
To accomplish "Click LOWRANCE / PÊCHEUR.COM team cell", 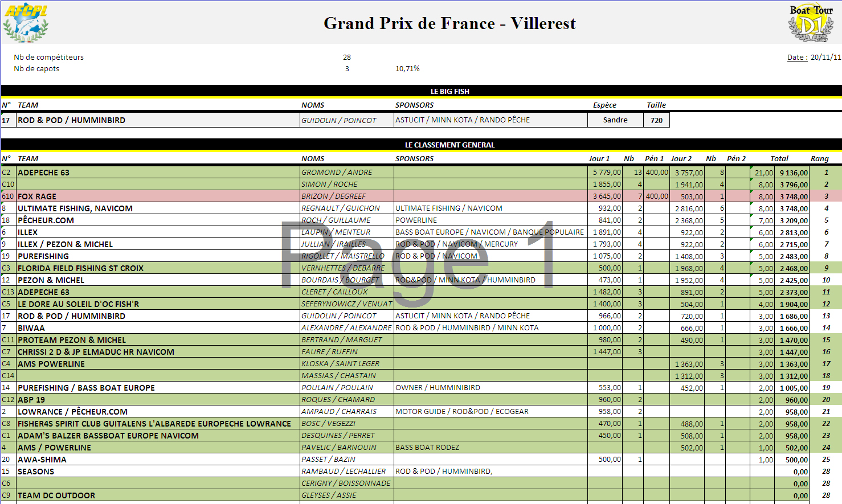I will click(x=158, y=411).
